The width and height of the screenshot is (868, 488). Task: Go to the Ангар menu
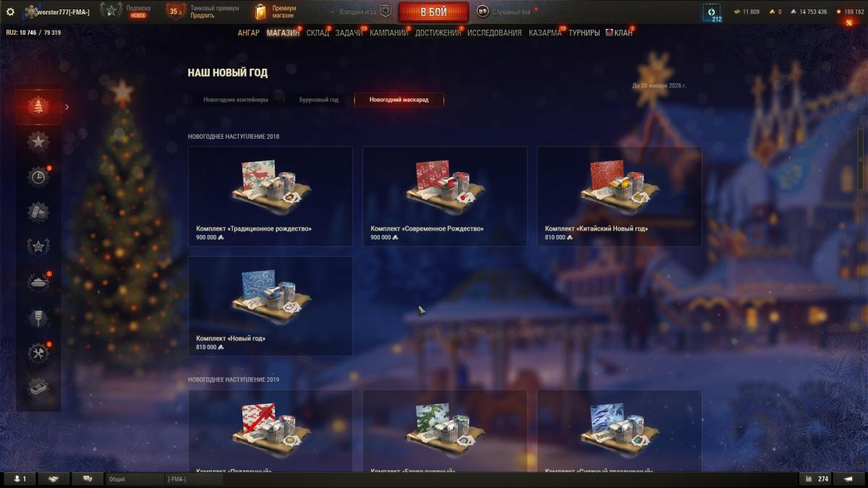point(249,33)
